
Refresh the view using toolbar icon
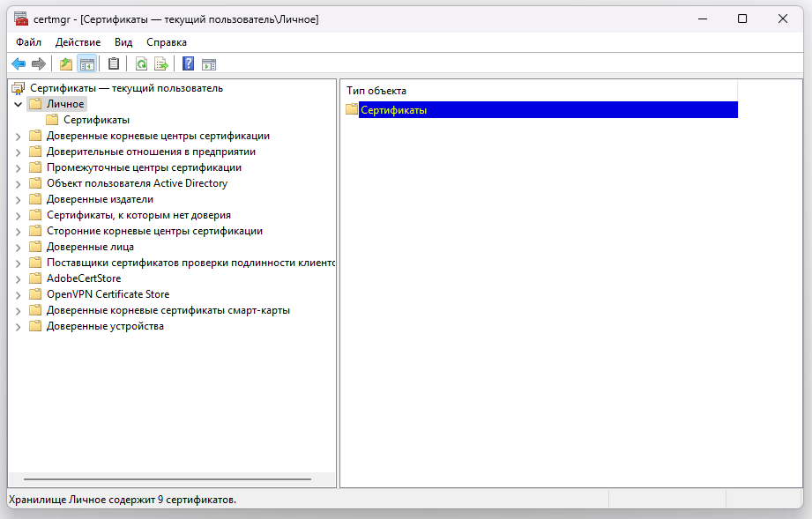[x=141, y=63]
